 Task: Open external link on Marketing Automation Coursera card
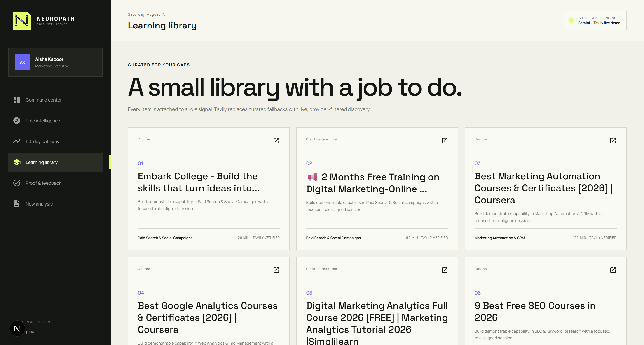[x=613, y=140]
